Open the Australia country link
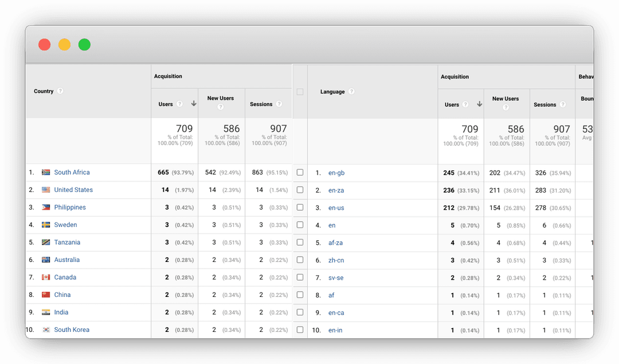This screenshot has width=619, height=364. 66,259
